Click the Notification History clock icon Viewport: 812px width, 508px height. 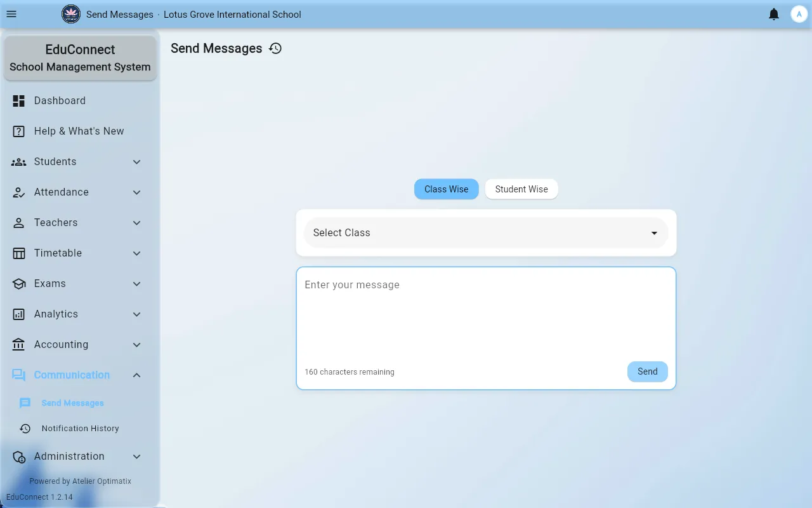[x=25, y=428]
